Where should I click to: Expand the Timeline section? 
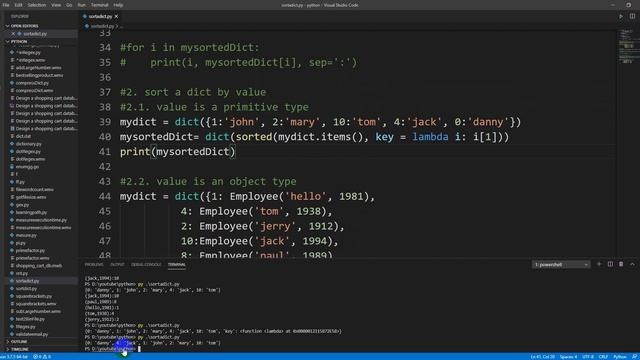coord(20,349)
